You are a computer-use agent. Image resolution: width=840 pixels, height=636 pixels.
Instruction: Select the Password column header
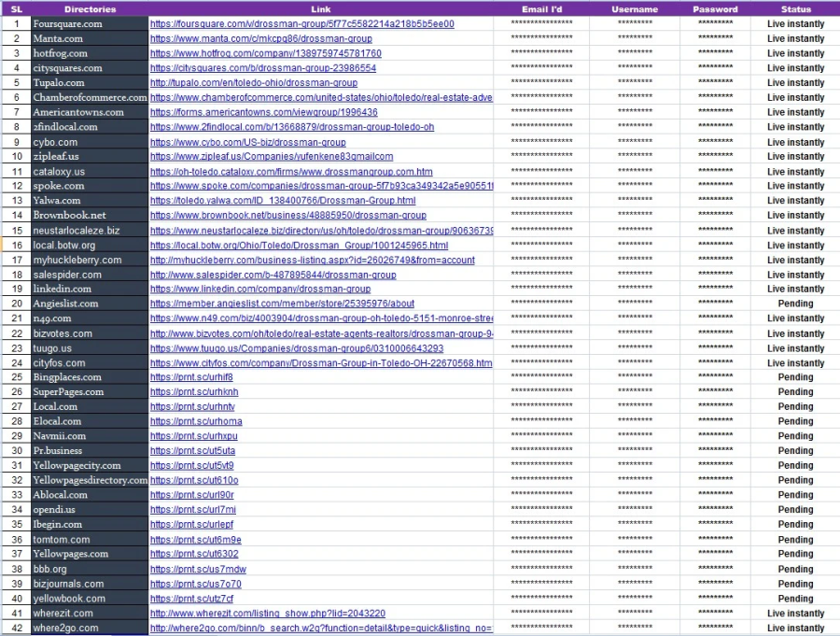click(x=715, y=9)
